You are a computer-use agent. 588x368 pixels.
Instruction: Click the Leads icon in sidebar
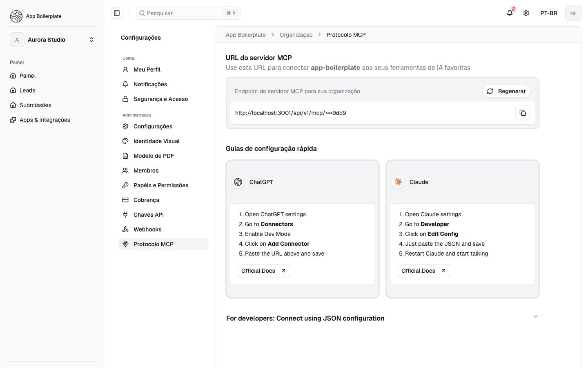(13, 90)
